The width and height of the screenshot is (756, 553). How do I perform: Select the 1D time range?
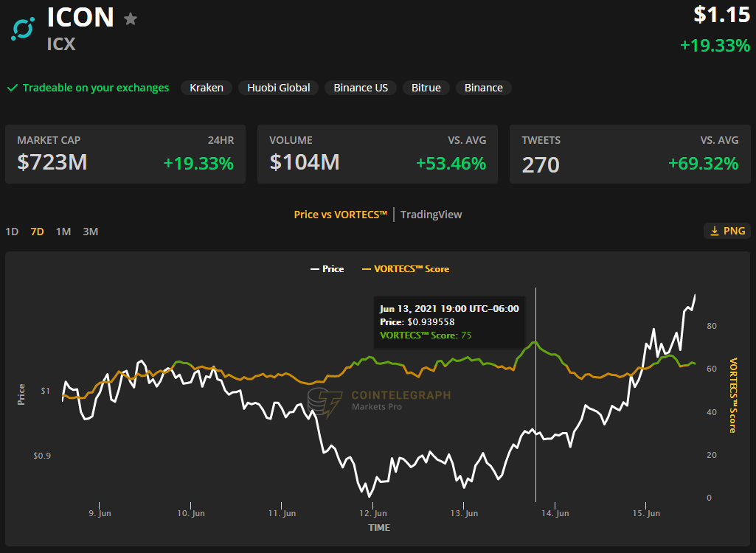(x=12, y=232)
